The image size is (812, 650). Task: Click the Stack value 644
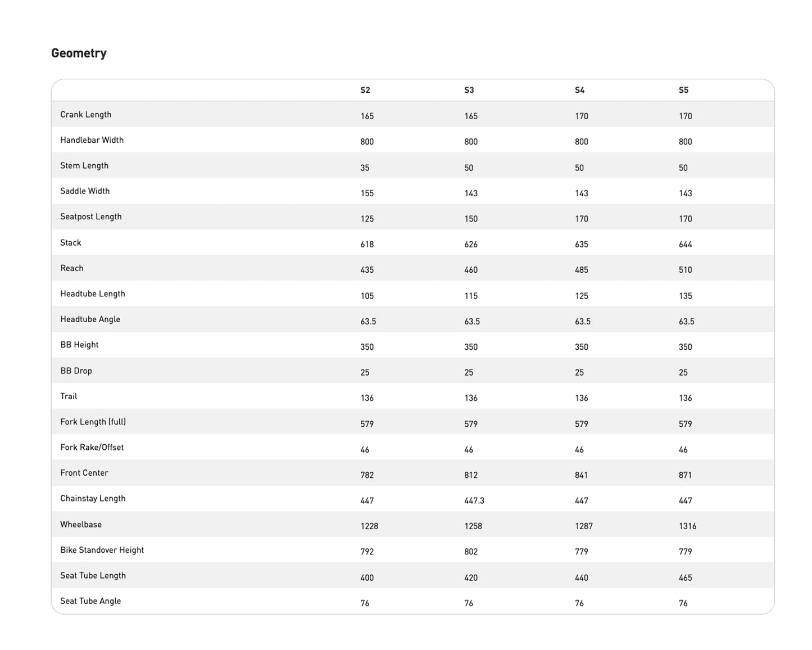[685, 245]
